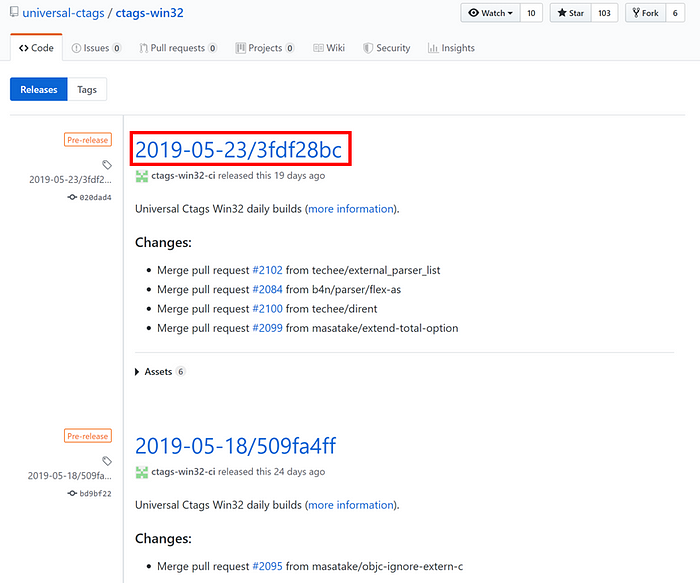Click 'released this 24 days ago' text

(271, 471)
